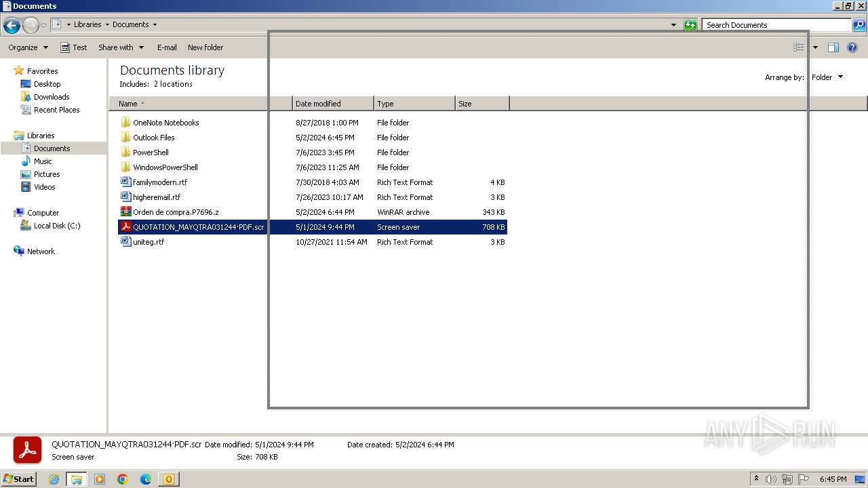
Task: Select familymodern.rtf file icon
Action: [125, 182]
